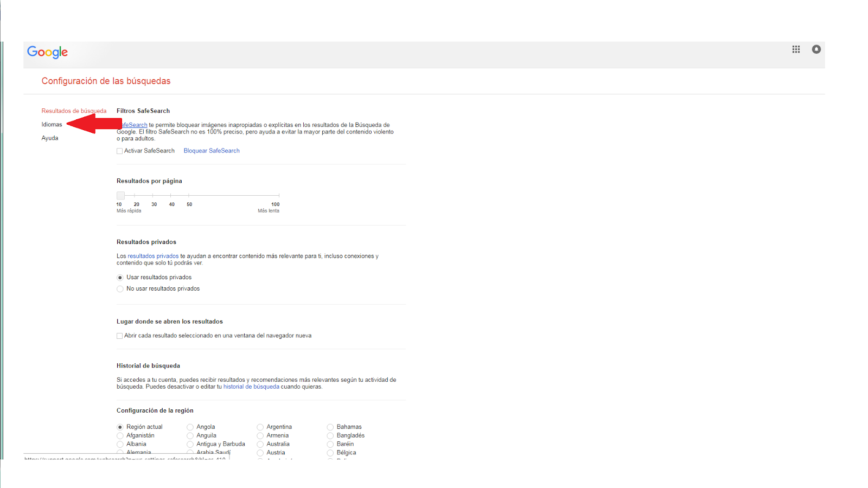The height and width of the screenshot is (488, 868).
Task: Select the Región actual option
Action: 120,427
